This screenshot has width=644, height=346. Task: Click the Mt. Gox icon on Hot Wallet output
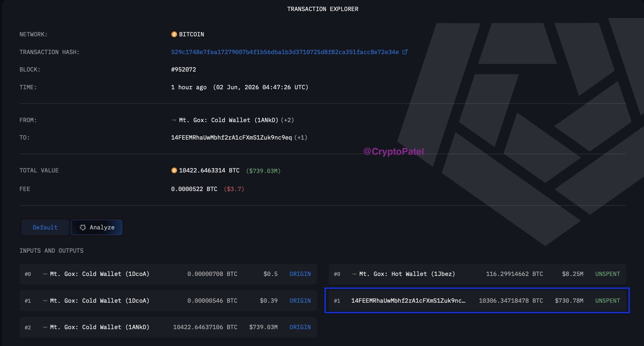pyautogui.click(x=354, y=274)
